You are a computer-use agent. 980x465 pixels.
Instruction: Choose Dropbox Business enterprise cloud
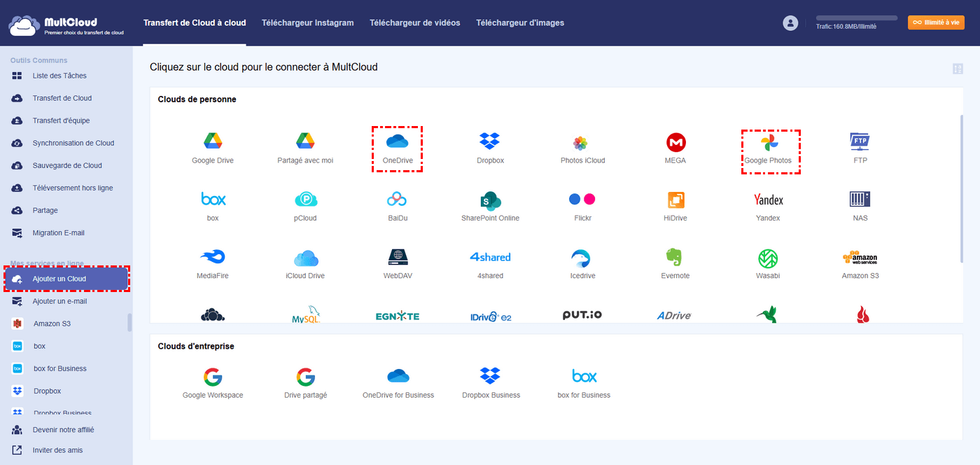(x=490, y=376)
